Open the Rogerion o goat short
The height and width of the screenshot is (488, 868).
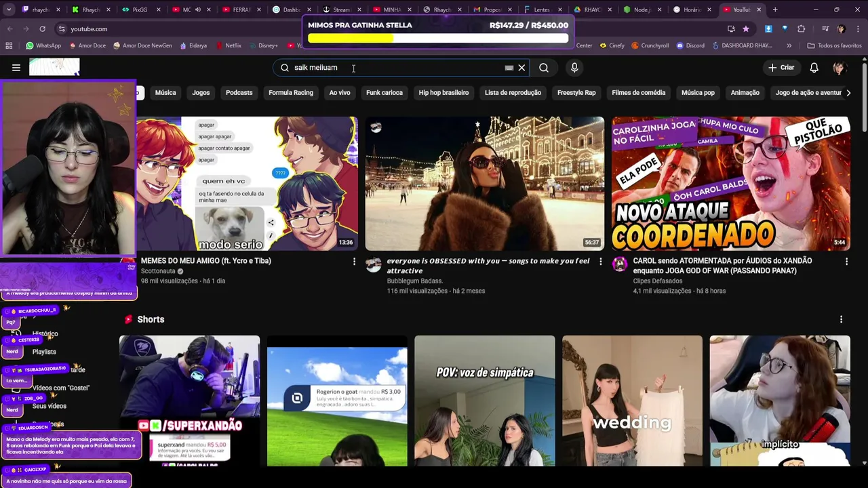point(337,401)
